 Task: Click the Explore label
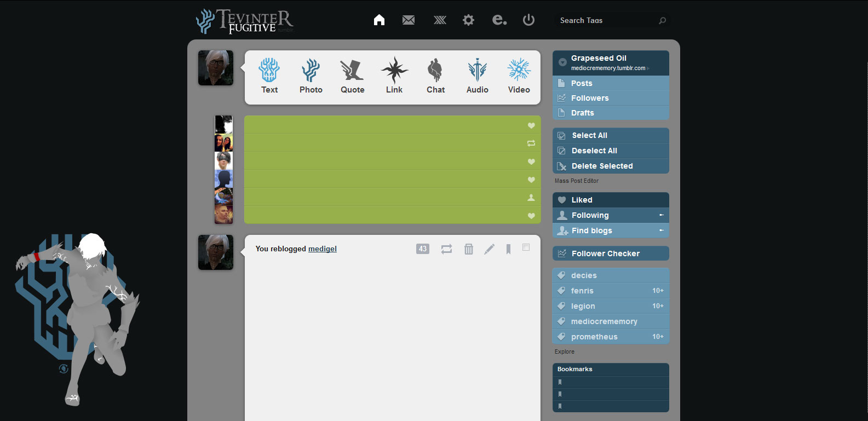pyautogui.click(x=565, y=351)
